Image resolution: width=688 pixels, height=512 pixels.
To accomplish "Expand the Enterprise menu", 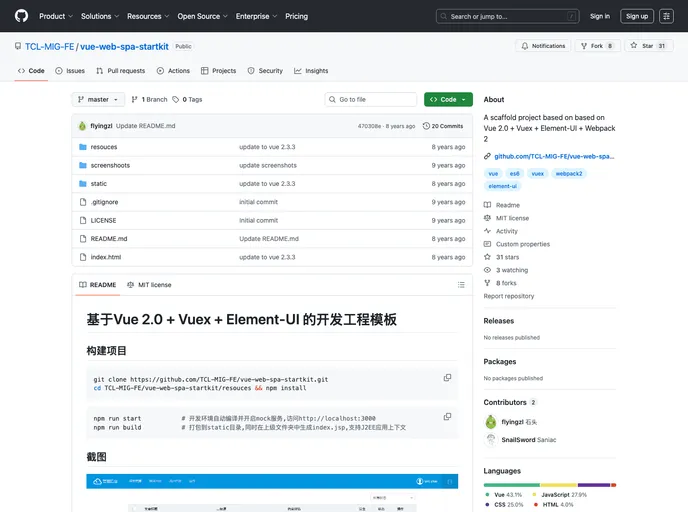I will coord(256,16).
